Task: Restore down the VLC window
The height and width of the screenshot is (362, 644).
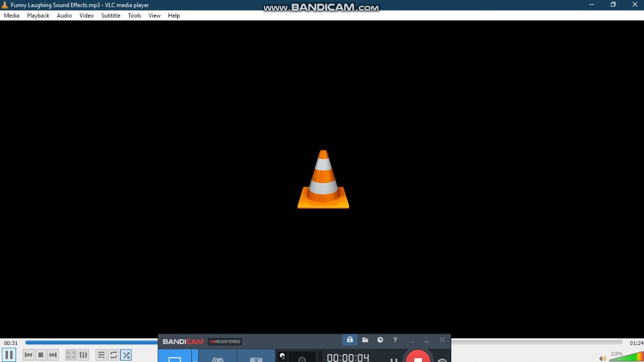Action: pos(613,5)
